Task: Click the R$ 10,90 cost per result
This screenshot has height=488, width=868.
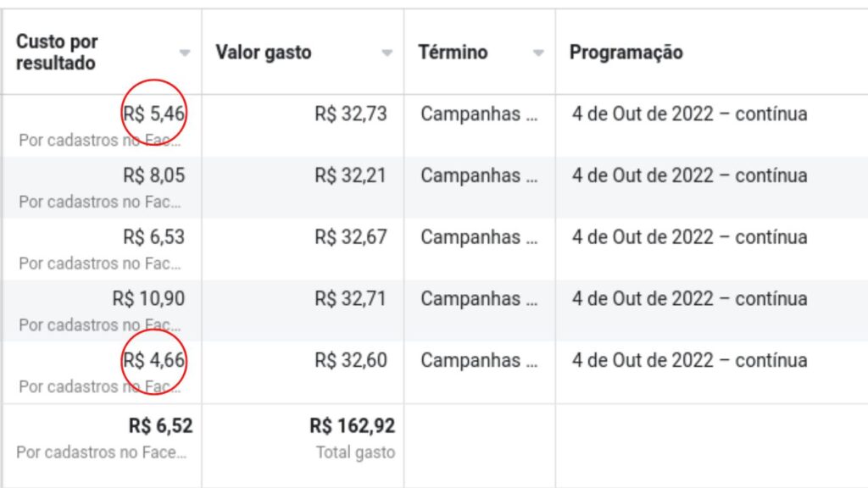Action: click(148, 298)
